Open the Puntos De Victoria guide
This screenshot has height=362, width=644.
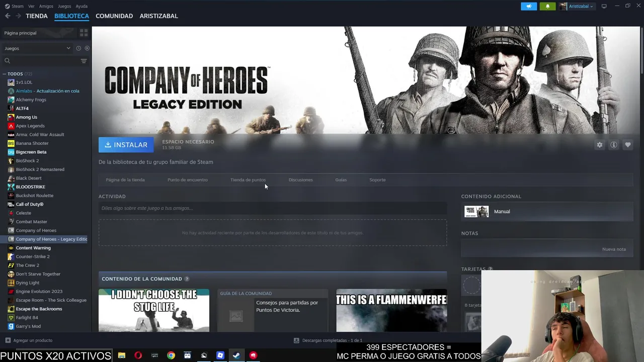click(273, 310)
